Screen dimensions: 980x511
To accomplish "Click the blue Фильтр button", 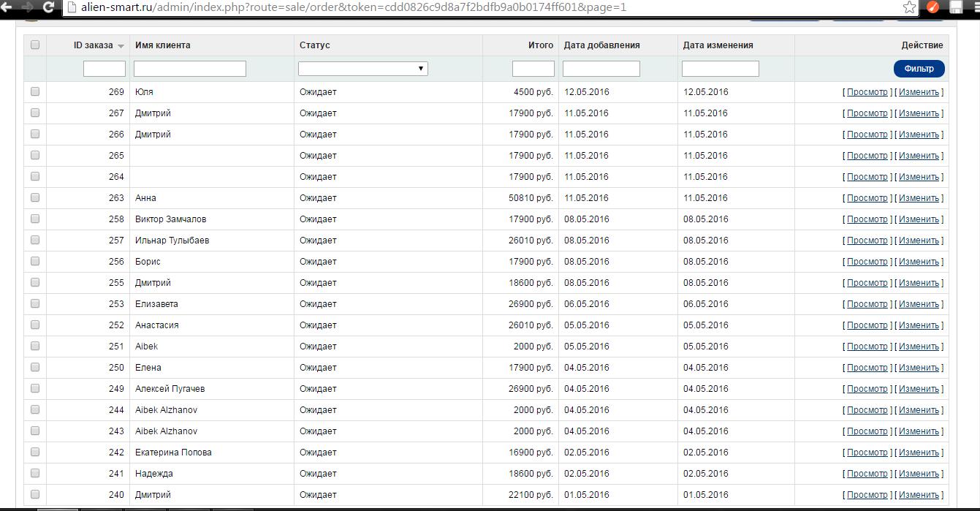I will (x=919, y=69).
